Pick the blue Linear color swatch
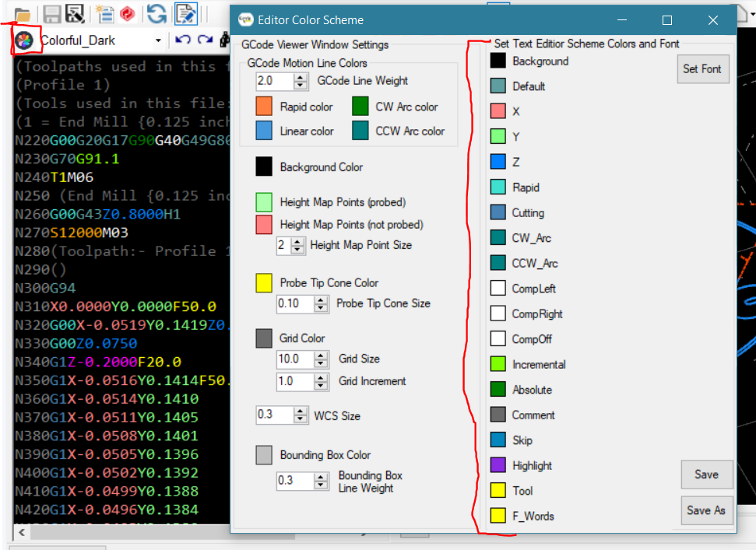This screenshot has height=550, width=756. click(x=264, y=131)
